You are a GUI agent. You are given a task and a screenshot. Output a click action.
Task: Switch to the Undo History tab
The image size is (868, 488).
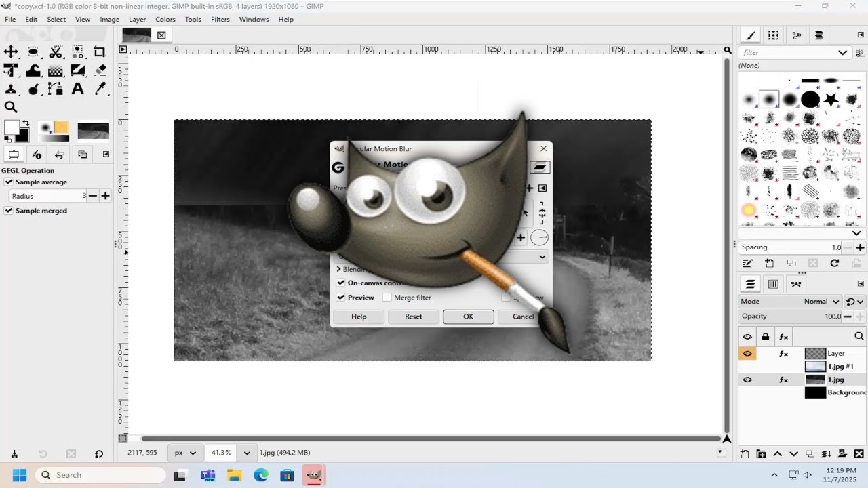pyautogui.click(x=59, y=155)
